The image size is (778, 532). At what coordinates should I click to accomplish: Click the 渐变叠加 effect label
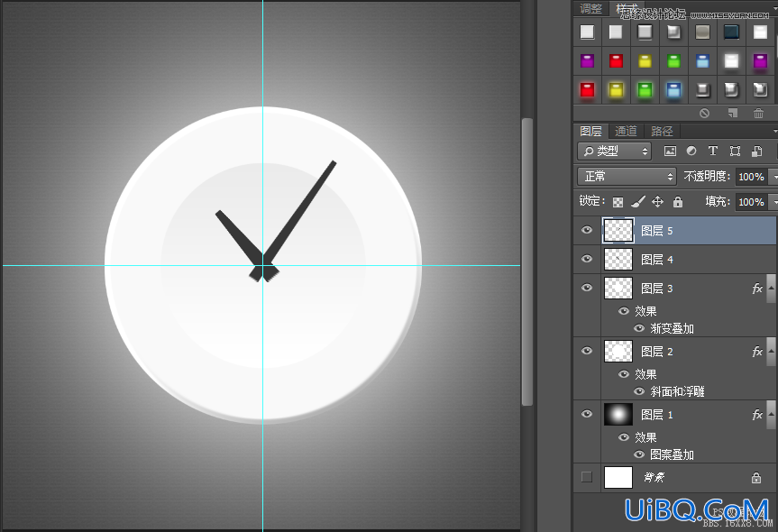click(672, 328)
